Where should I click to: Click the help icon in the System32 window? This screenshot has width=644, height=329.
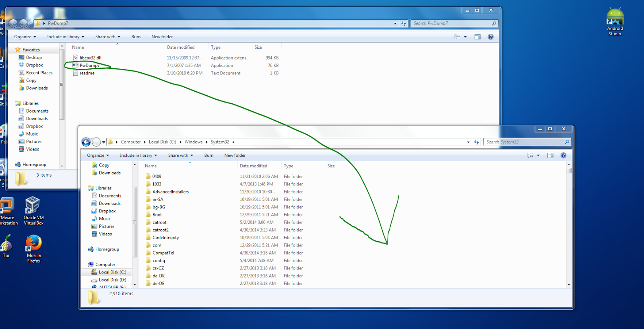click(563, 155)
